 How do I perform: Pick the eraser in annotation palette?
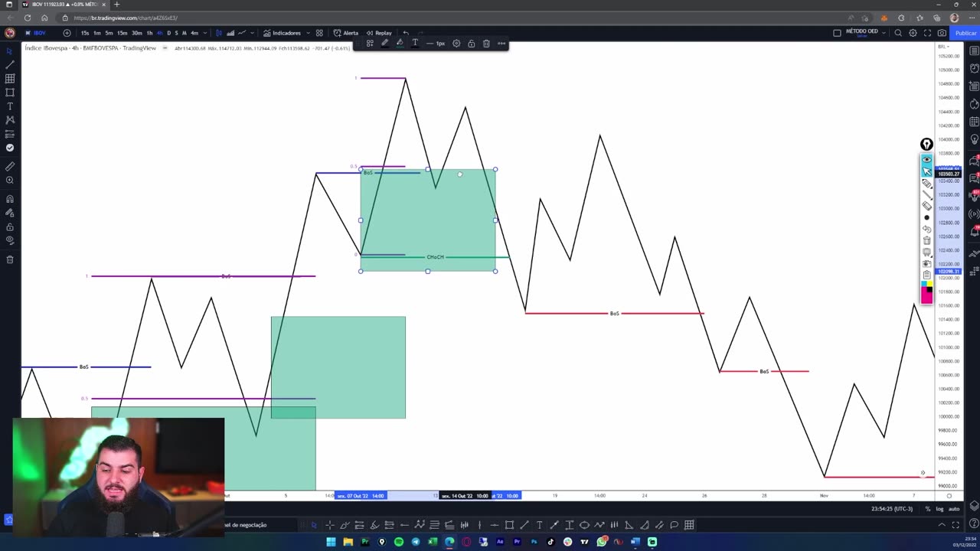pos(926,206)
